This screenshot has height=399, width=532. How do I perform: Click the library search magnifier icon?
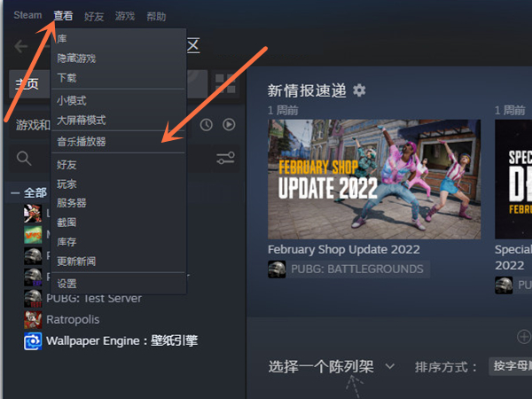pyautogui.click(x=24, y=158)
